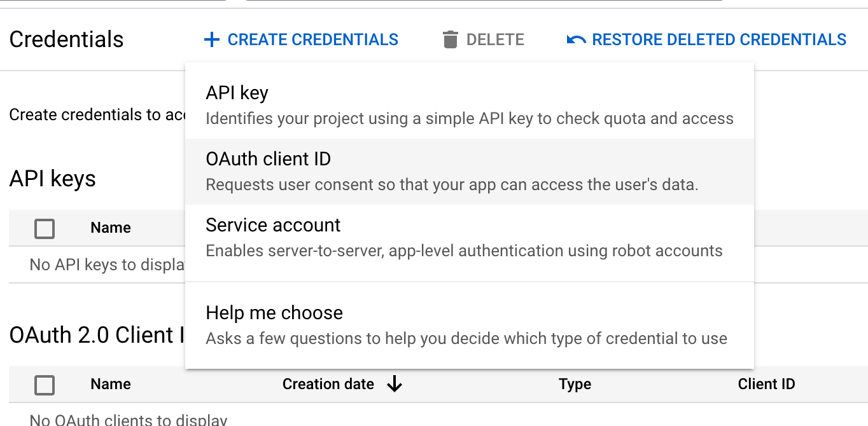Click the Creation date sort arrow
The image size is (868, 426).
pyautogui.click(x=395, y=384)
